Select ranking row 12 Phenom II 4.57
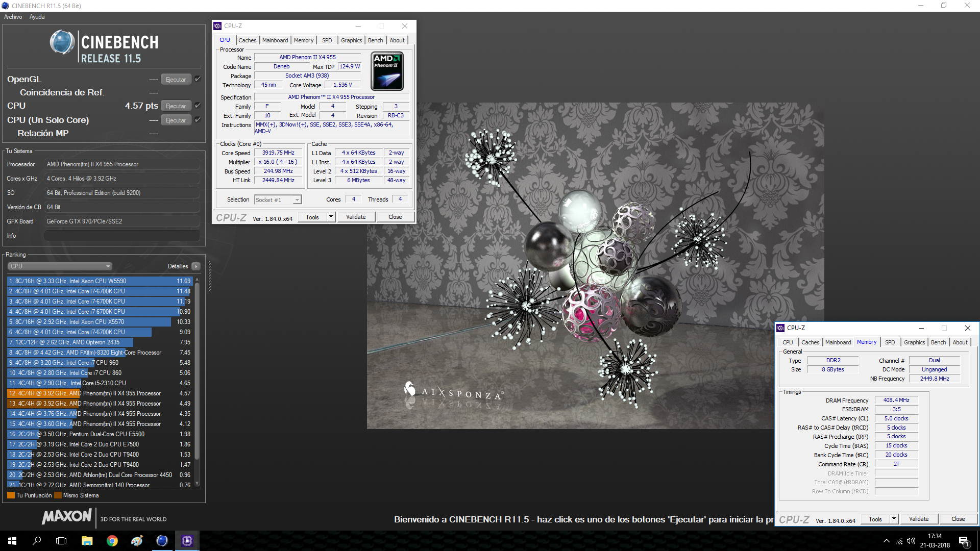980x551 pixels. tap(100, 393)
